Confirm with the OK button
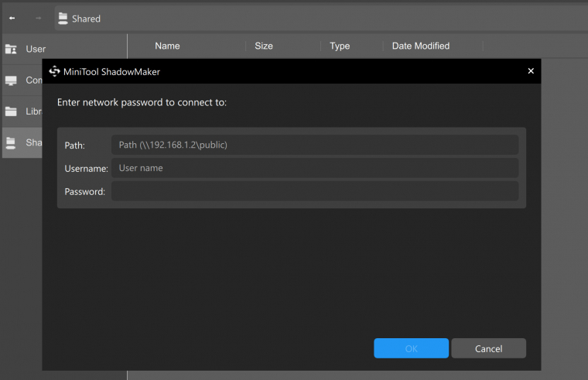 [411, 348]
